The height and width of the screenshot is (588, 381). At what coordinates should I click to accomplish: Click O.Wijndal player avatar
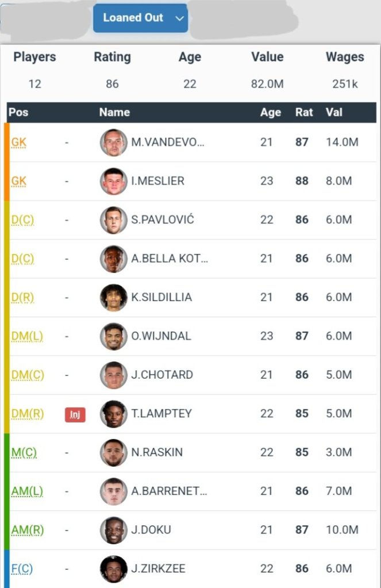(x=113, y=336)
